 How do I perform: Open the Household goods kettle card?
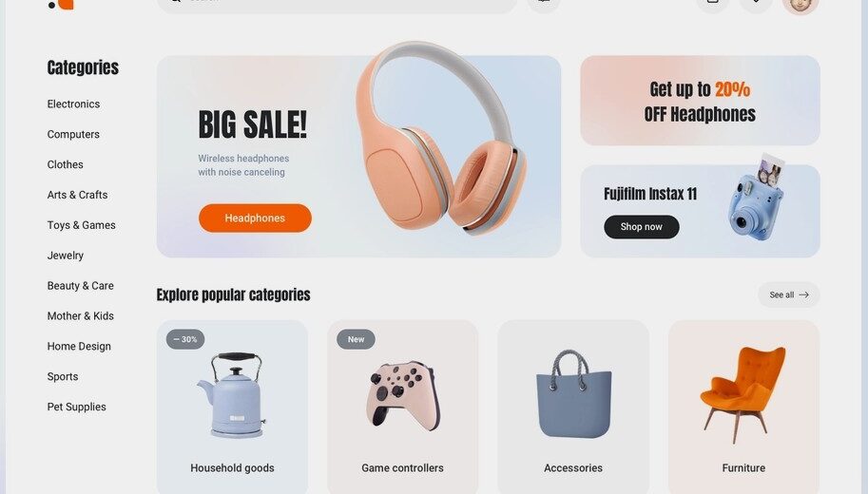tap(233, 407)
